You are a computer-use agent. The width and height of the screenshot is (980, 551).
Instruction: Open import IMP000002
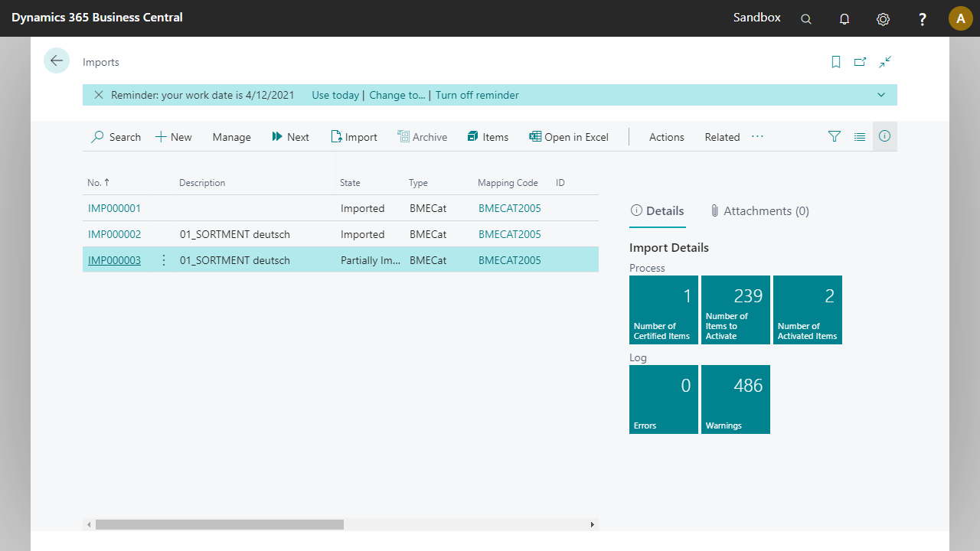(114, 234)
